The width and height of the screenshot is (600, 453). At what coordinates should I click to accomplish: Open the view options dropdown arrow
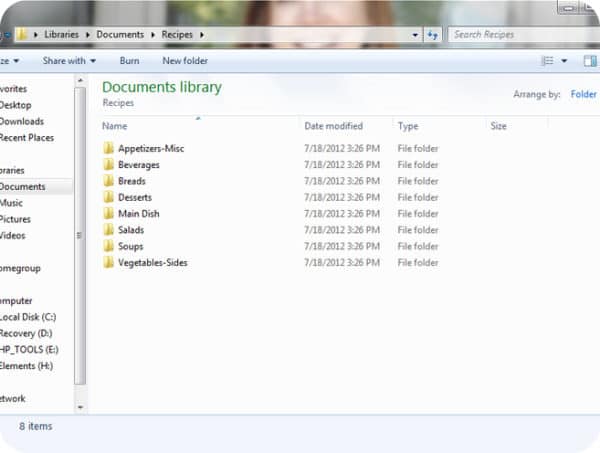564,61
